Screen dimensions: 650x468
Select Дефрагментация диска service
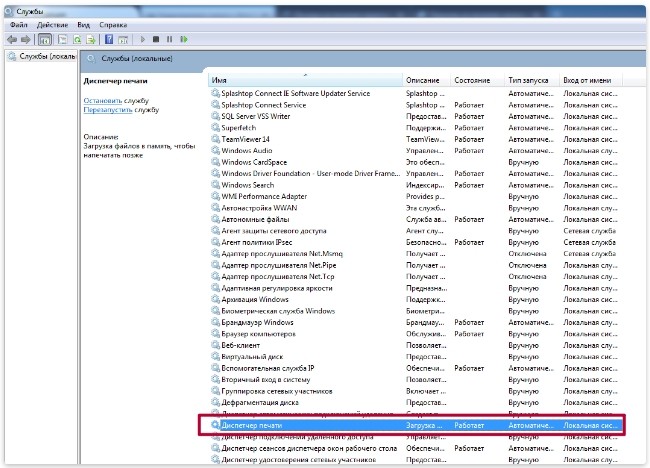pos(416,403)
